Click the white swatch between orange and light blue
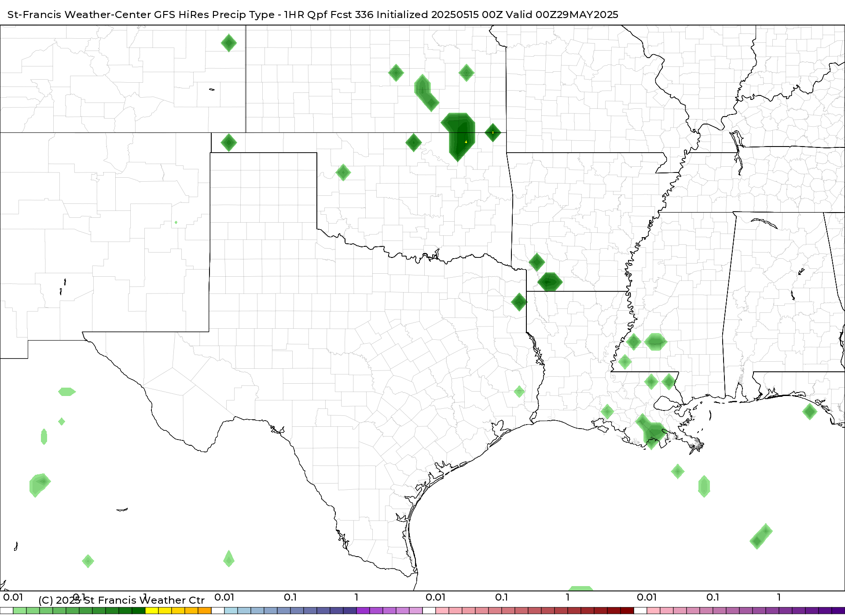Image resolution: width=845 pixels, height=616 pixels. pos(218,611)
